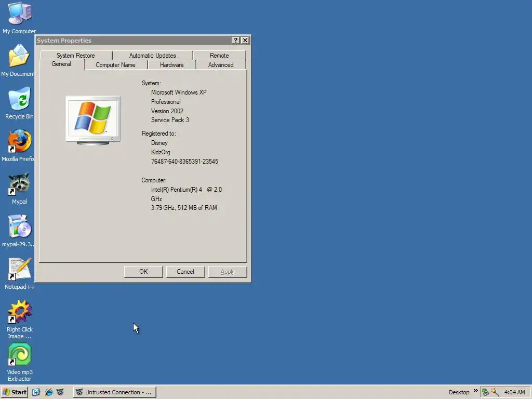Click the Microsoft Windows XP text
Image resolution: width=532 pixels, height=399 pixels.
[179, 92]
